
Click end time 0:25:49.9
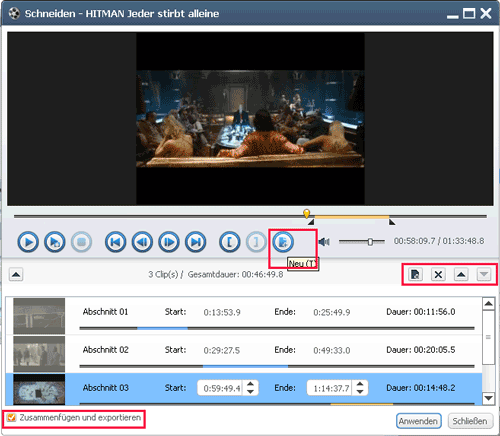pos(332,312)
